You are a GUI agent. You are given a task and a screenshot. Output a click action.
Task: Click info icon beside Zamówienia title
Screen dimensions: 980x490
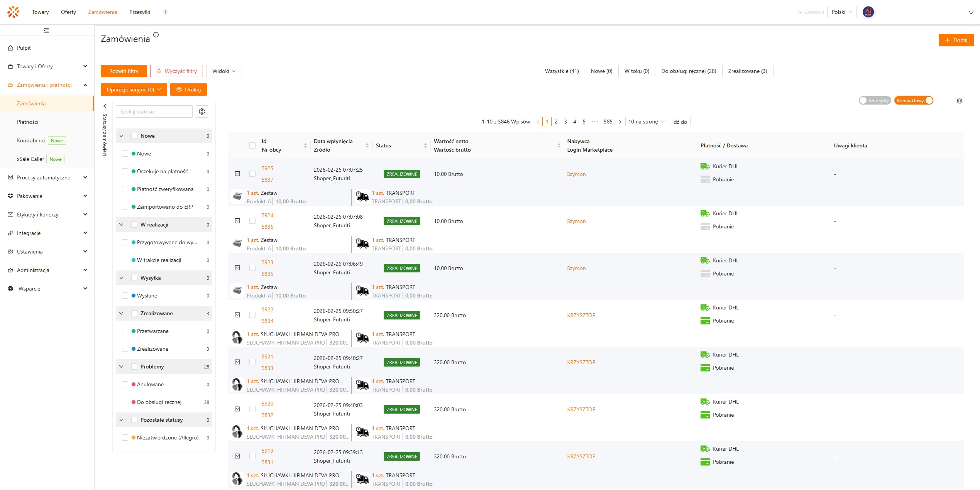pos(156,35)
